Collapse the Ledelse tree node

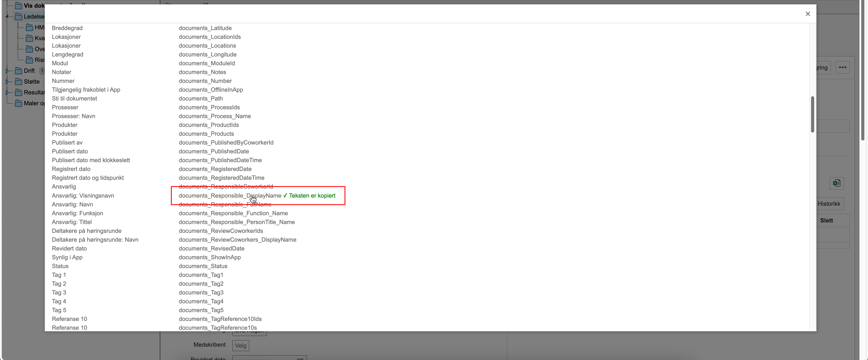click(7, 16)
